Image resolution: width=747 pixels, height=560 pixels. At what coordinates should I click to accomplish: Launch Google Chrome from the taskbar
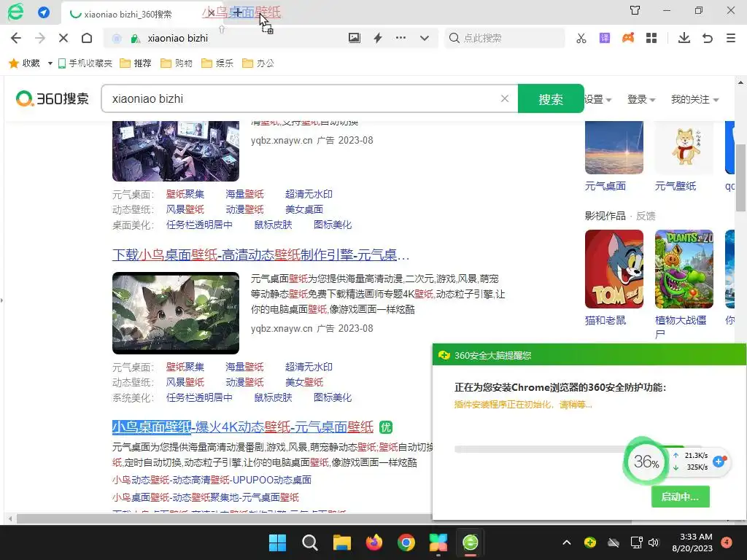(x=406, y=542)
